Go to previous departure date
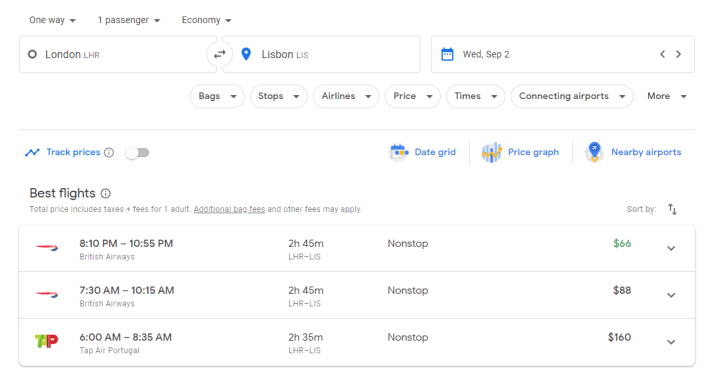The height and width of the screenshot is (379, 718). tap(662, 54)
